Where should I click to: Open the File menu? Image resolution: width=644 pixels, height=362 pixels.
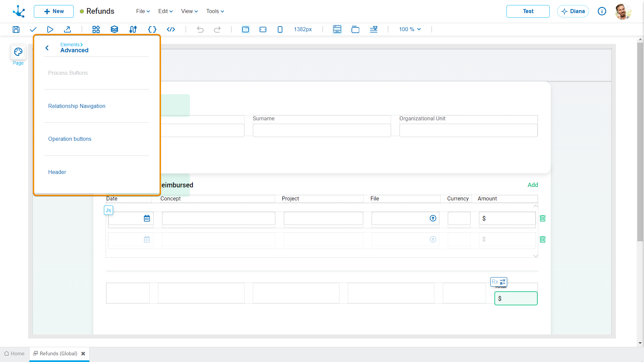143,11
